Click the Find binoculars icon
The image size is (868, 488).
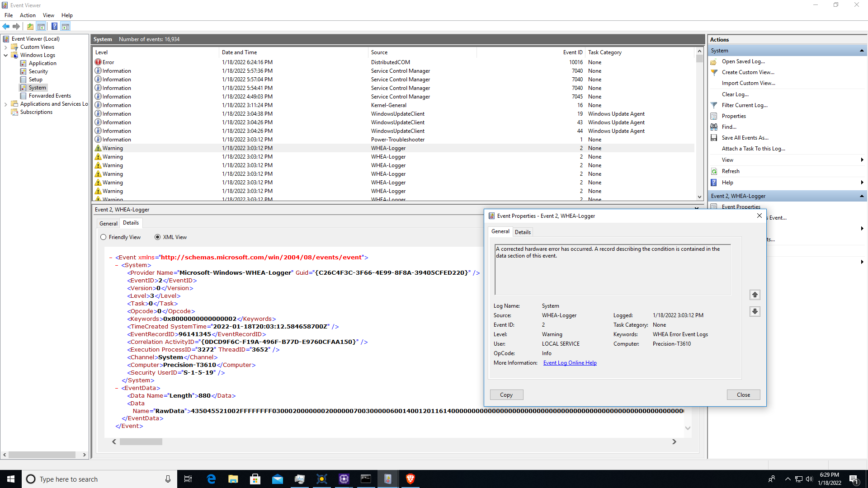(714, 127)
